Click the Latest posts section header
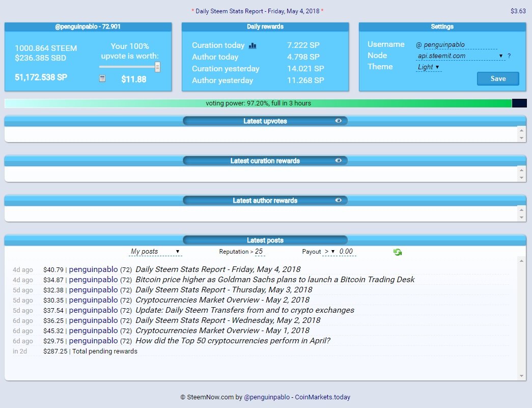The height and width of the screenshot is (408, 532). point(265,240)
